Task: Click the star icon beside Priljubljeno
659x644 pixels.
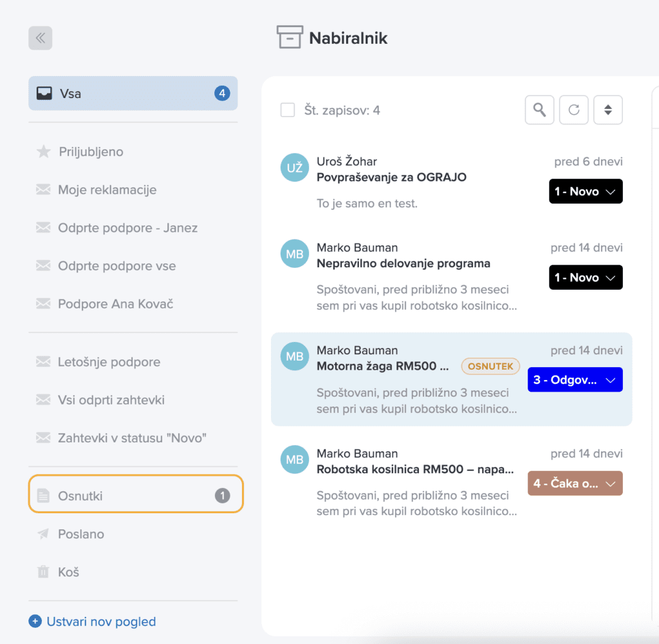Action: point(43,152)
